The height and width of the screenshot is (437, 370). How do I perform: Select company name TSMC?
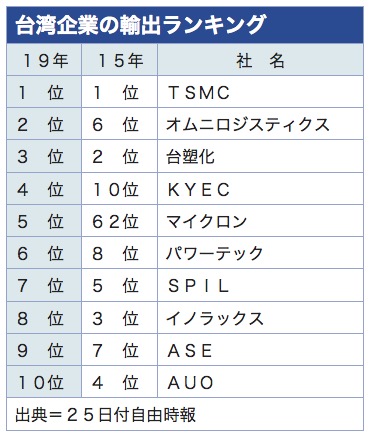[199, 92]
